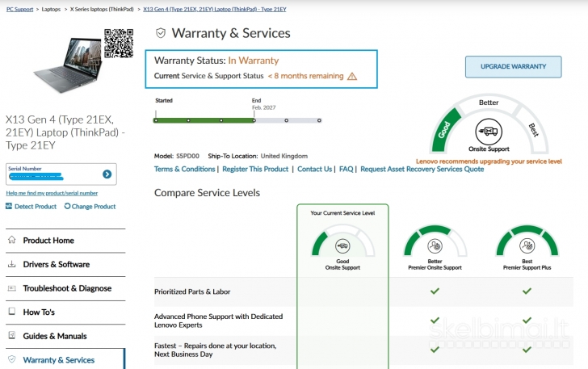This screenshot has width=588, height=369.
Task: Click Detect Product link text
Action: click(x=36, y=206)
